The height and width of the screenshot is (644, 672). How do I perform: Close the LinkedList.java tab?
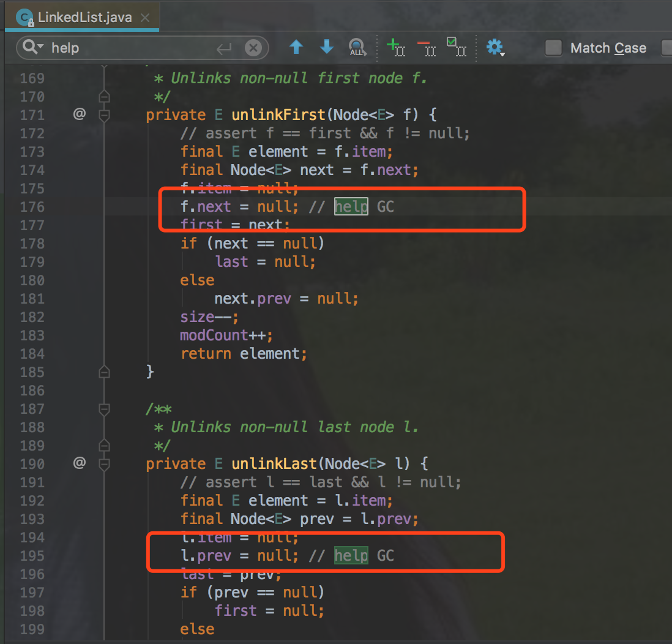point(145,18)
